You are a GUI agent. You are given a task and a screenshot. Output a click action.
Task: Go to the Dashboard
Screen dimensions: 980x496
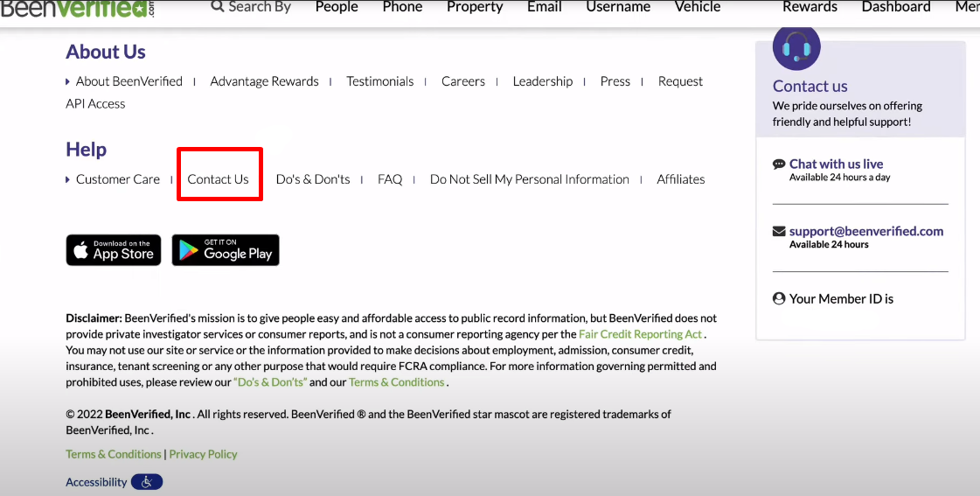tap(896, 7)
